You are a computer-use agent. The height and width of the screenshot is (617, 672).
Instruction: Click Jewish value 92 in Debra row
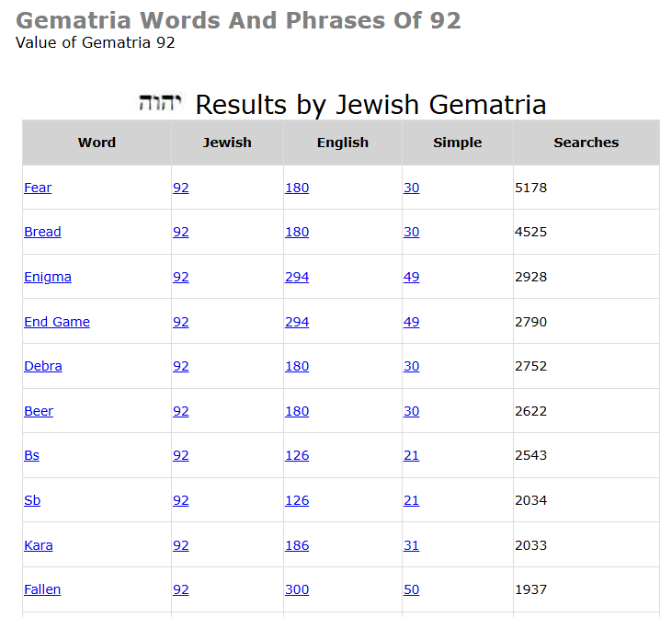click(181, 366)
